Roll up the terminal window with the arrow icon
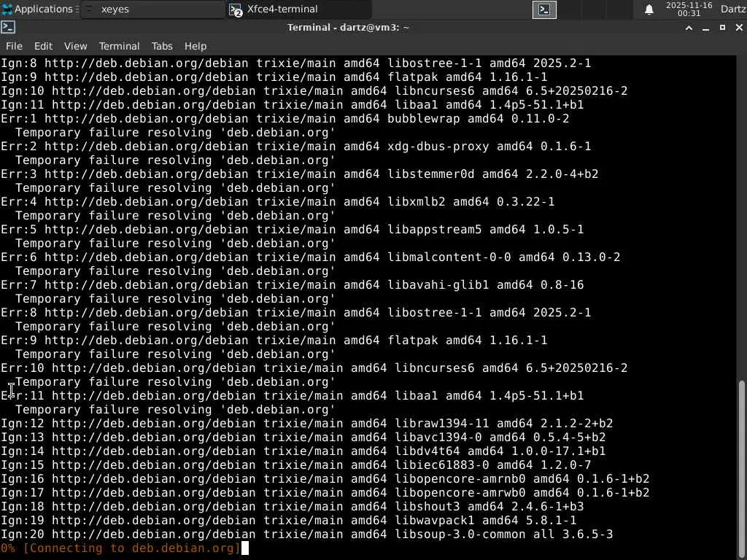The height and width of the screenshot is (560, 747). click(689, 28)
